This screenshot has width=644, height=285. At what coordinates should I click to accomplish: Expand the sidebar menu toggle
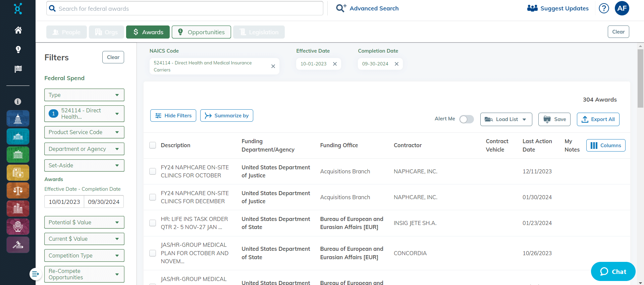[x=35, y=274]
